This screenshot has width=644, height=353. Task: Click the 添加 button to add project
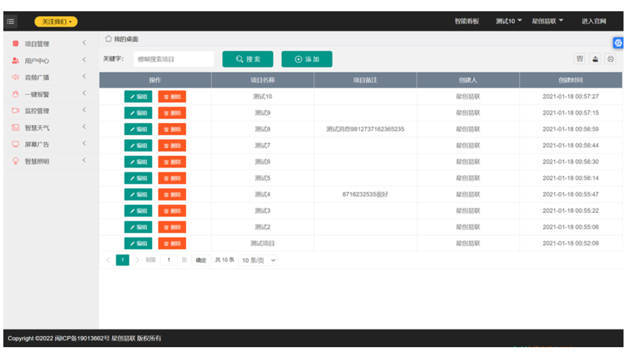click(x=307, y=59)
